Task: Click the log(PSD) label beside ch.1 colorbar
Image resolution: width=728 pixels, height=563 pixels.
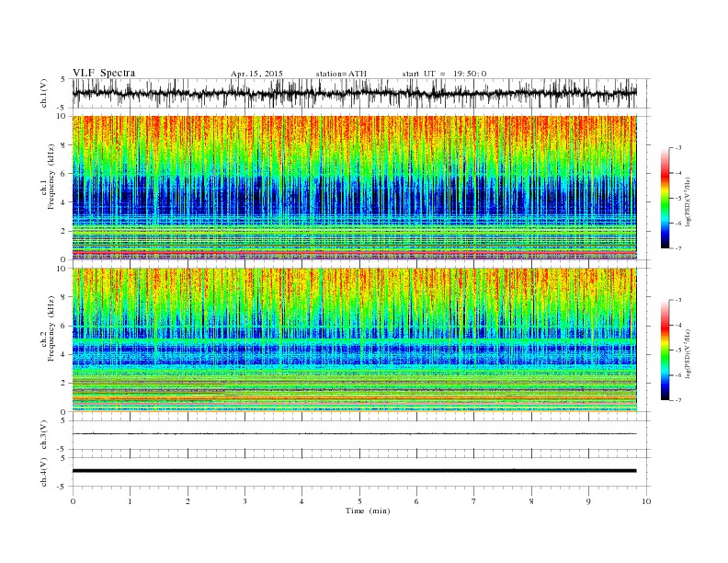Action: point(688,201)
